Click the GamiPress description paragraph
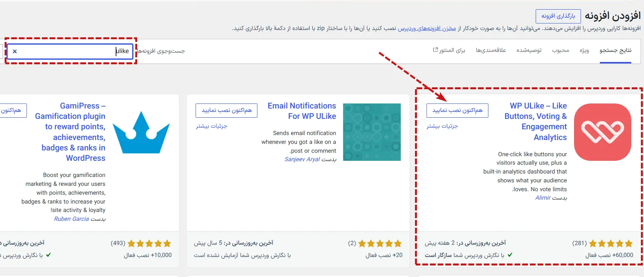The width and height of the screenshot is (644, 277). (x=63, y=193)
